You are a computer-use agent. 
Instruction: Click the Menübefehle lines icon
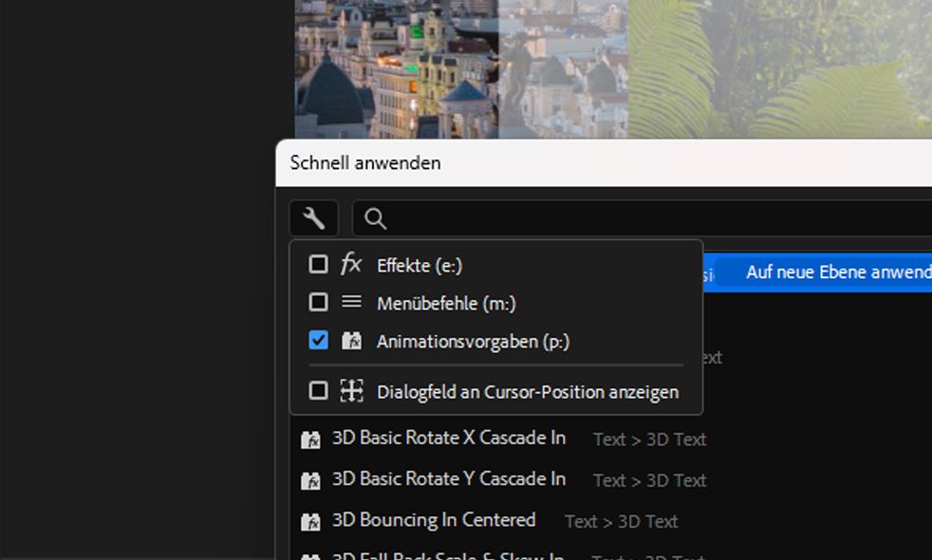click(351, 302)
